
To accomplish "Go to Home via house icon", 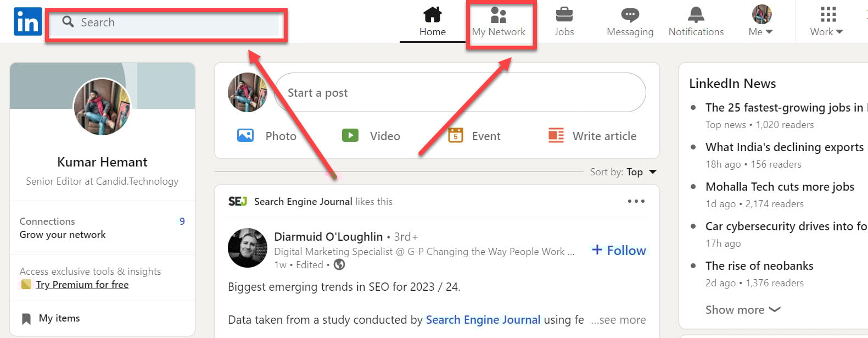I will coord(433,14).
